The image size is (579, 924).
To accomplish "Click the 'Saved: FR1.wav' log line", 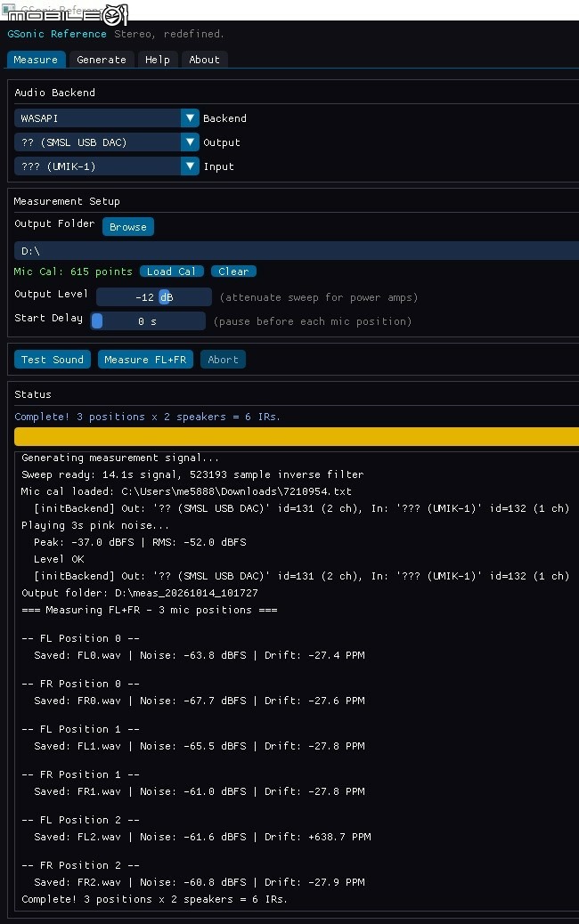I will coord(200,791).
